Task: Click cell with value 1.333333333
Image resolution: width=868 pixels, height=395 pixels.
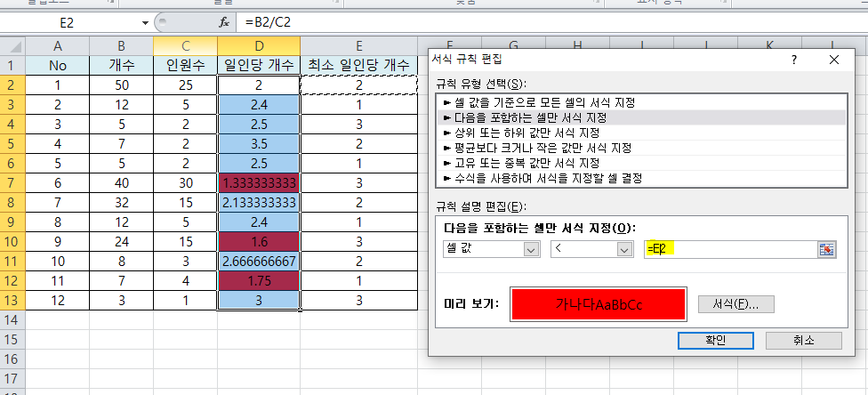Action: pyautogui.click(x=259, y=182)
